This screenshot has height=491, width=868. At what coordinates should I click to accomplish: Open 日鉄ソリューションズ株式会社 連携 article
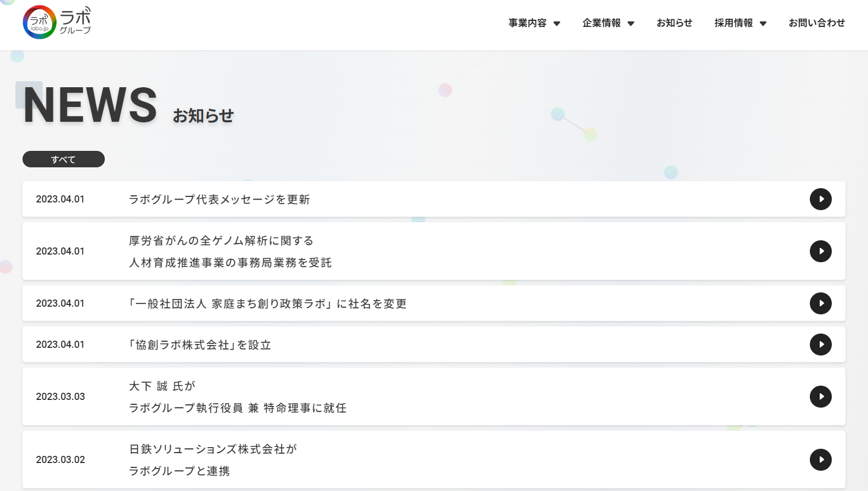pyautogui.click(x=434, y=460)
